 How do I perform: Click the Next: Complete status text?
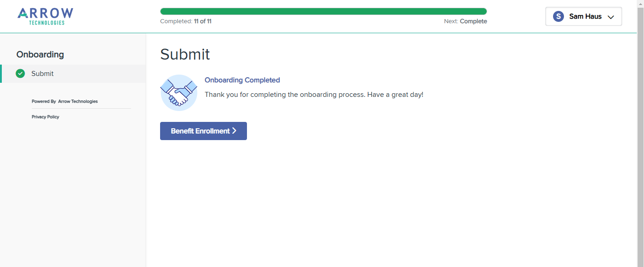(x=465, y=21)
